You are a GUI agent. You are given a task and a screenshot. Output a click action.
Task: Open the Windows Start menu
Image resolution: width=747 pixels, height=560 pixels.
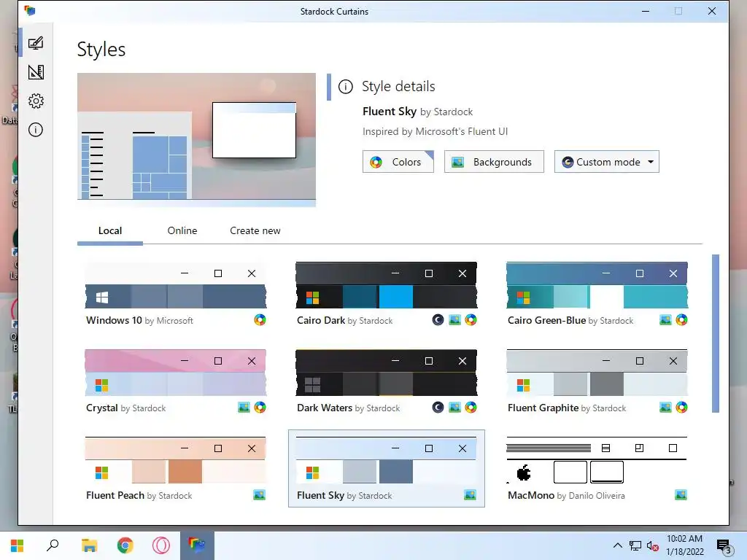pyautogui.click(x=18, y=545)
